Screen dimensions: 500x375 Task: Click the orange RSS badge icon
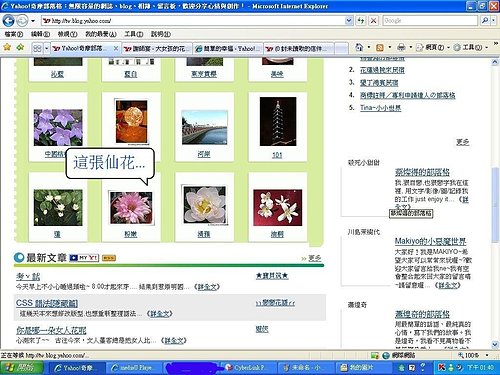pos(109,258)
